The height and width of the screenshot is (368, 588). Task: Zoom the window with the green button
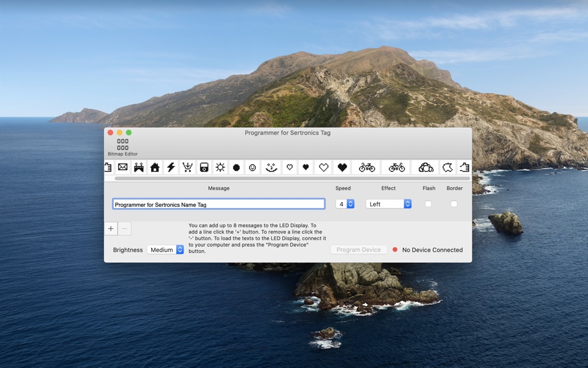click(x=129, y=133)
